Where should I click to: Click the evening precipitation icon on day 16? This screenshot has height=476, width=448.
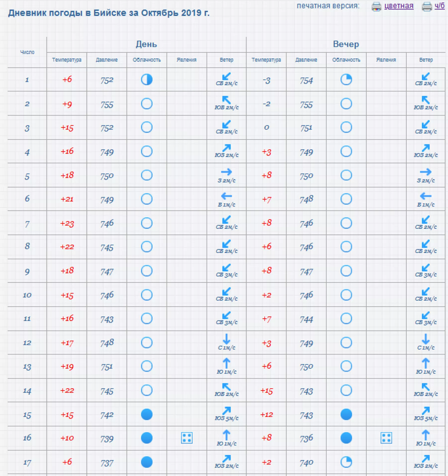[386, 438]
